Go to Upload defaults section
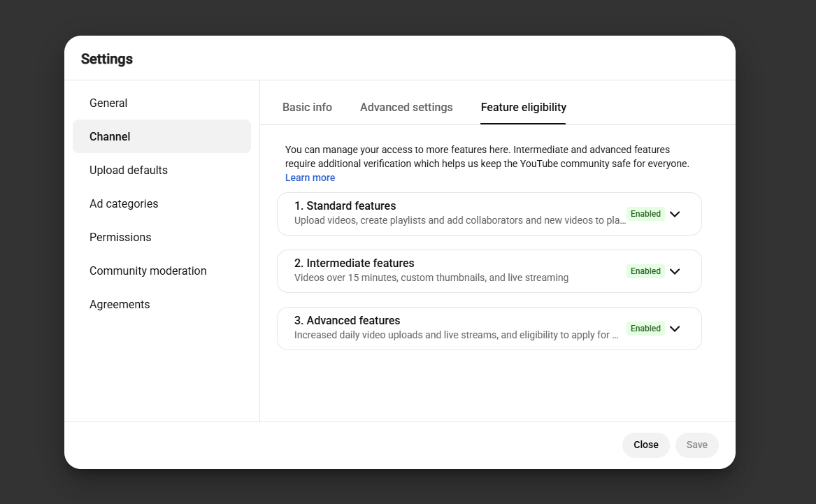The height and width of the screenshot is (504, 816). point(162,170)
